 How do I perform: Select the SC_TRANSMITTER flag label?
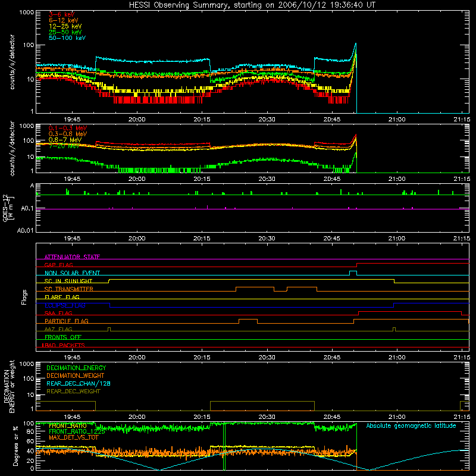69,289
